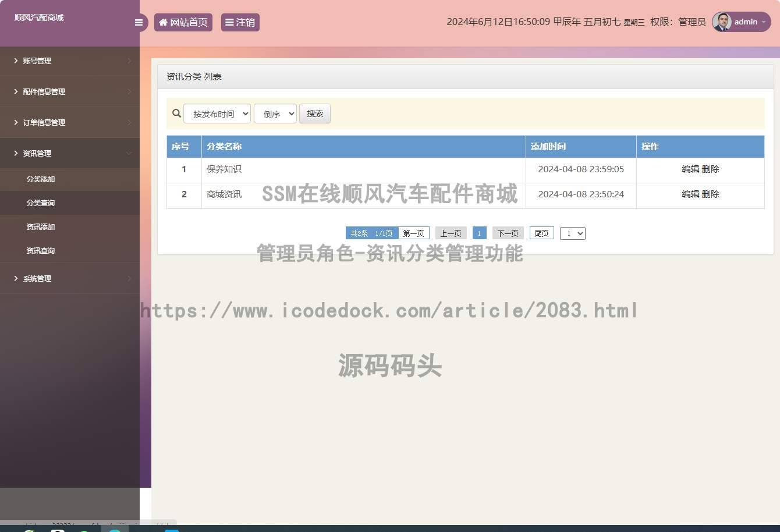780x532 pixels.
Task: Toggle the sidebar with the hamburger icon
Action: (139, 23)
